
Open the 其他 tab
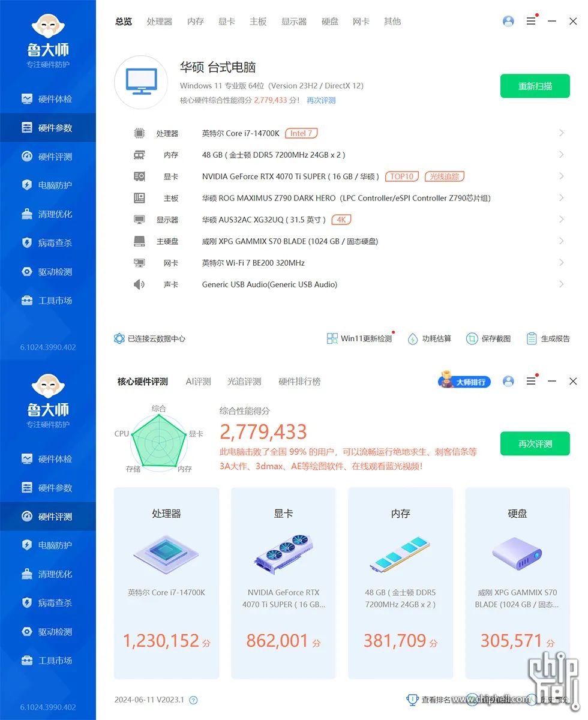(392, 22)
